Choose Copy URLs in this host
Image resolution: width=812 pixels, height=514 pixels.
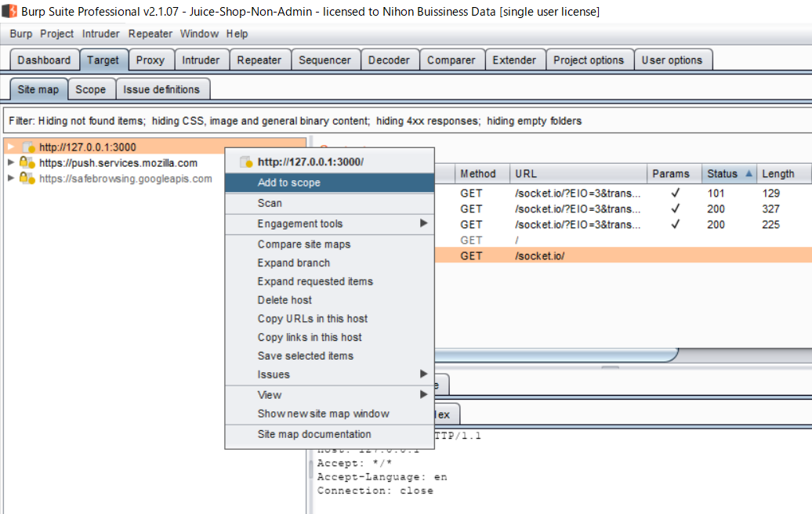329,319
